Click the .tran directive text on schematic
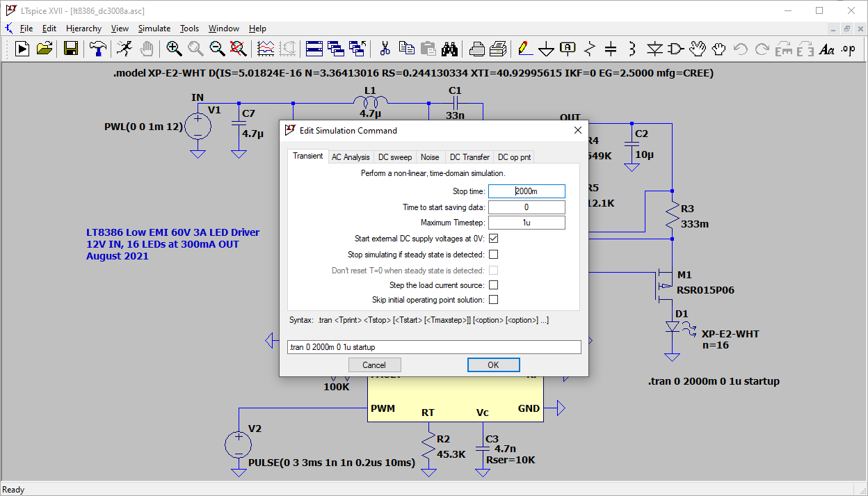This screenshot has height=496, width=868. point(714,381)
